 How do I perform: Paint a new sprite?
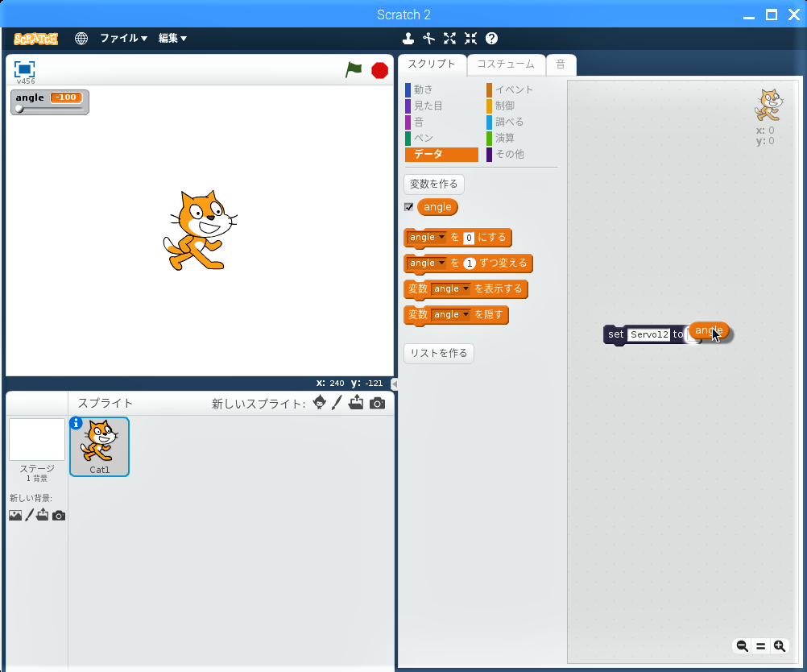pyautogui.click(x=337, y=403)
